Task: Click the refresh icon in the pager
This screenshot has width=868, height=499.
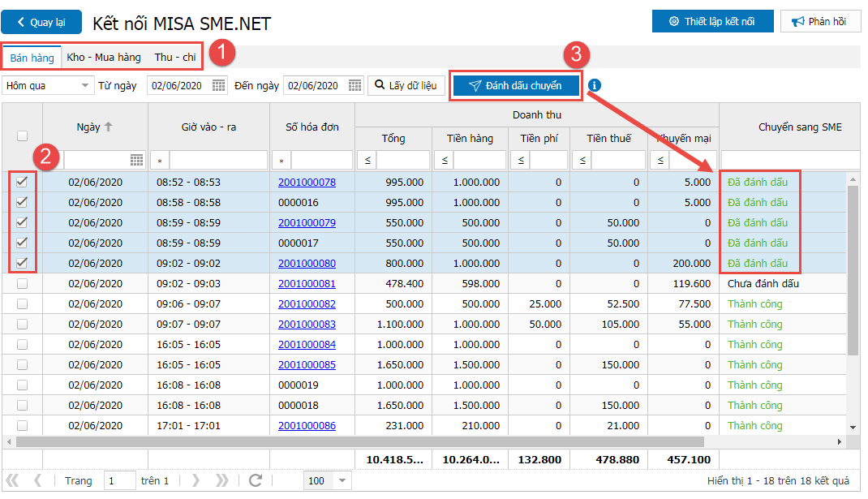Action: click(256, 480)
